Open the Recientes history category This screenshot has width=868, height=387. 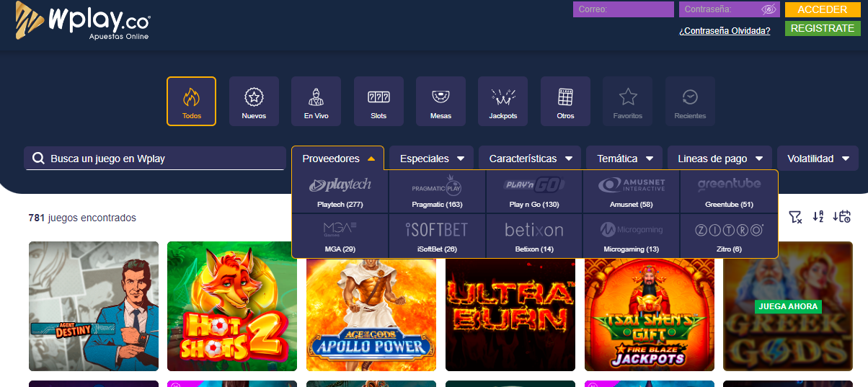click(x=690, y=102)
